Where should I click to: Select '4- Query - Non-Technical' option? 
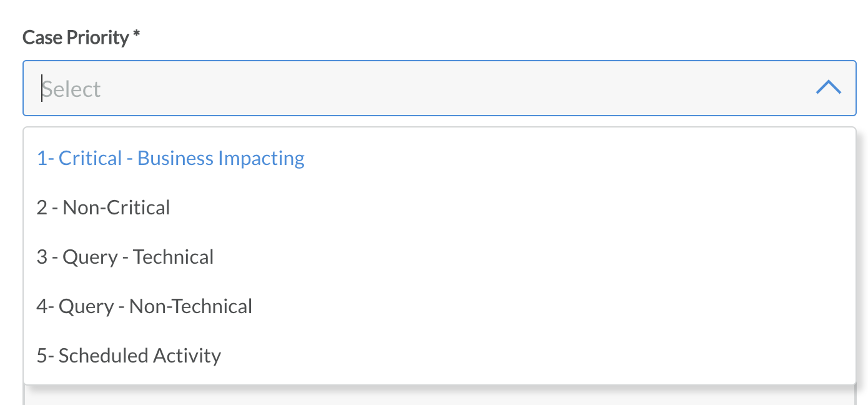pos(144,306)
